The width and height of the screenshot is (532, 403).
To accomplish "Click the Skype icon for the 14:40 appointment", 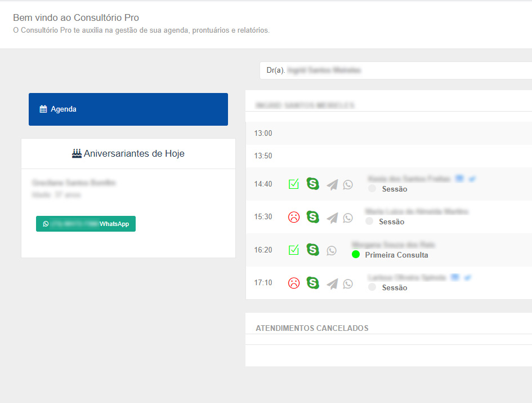I will (x=312, y=184).
